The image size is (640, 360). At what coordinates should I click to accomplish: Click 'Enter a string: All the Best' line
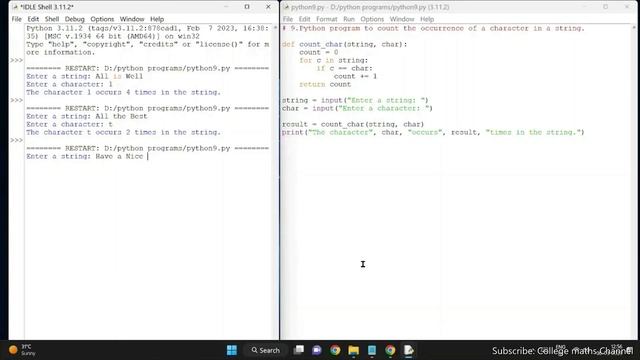87,116
